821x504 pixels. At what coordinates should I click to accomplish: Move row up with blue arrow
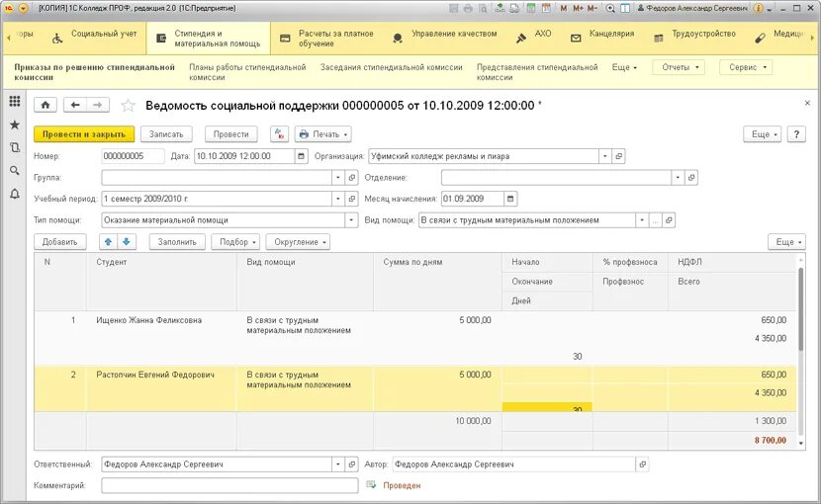[109, 242]
